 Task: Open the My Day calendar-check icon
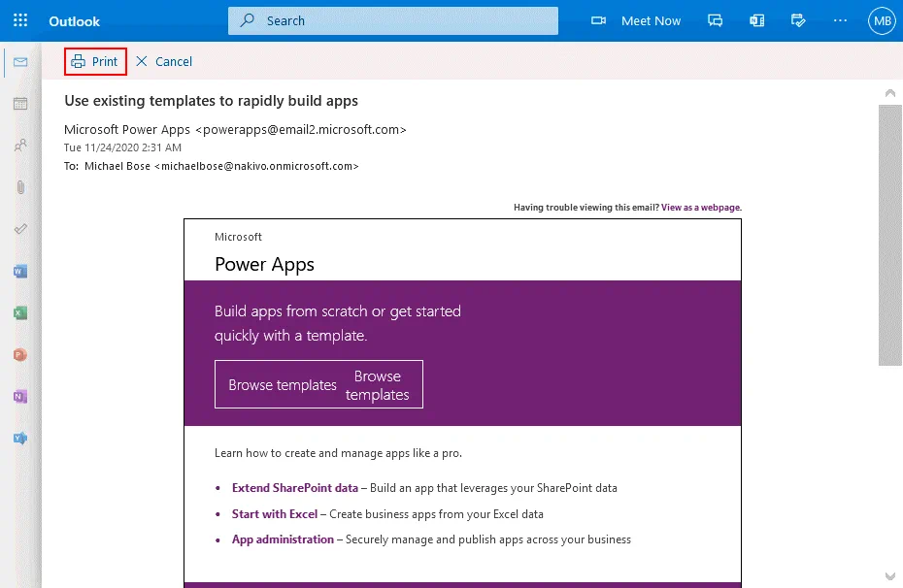799,20
